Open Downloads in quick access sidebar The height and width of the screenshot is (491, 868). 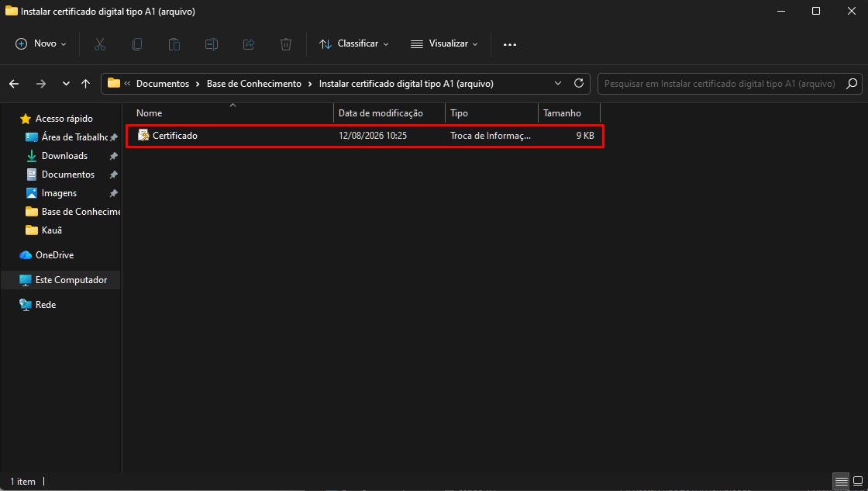tap(64, 156)
